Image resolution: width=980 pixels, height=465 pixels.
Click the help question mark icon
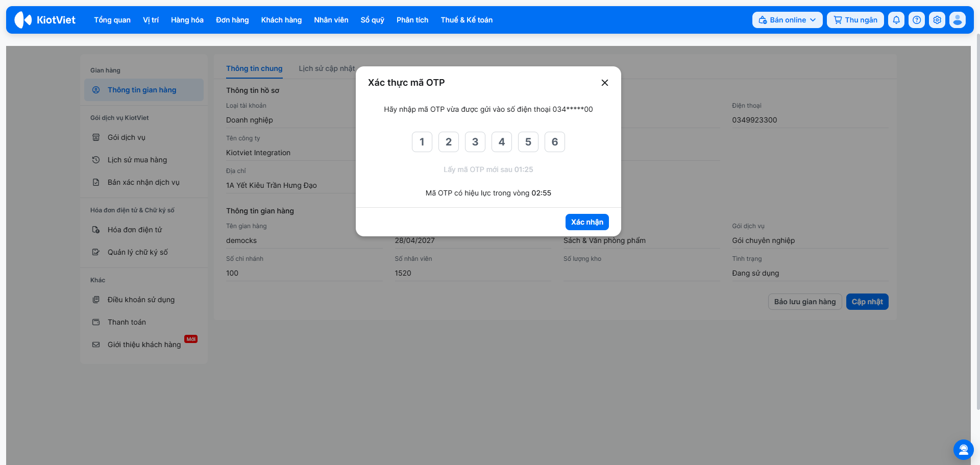[x=917, y=20]
